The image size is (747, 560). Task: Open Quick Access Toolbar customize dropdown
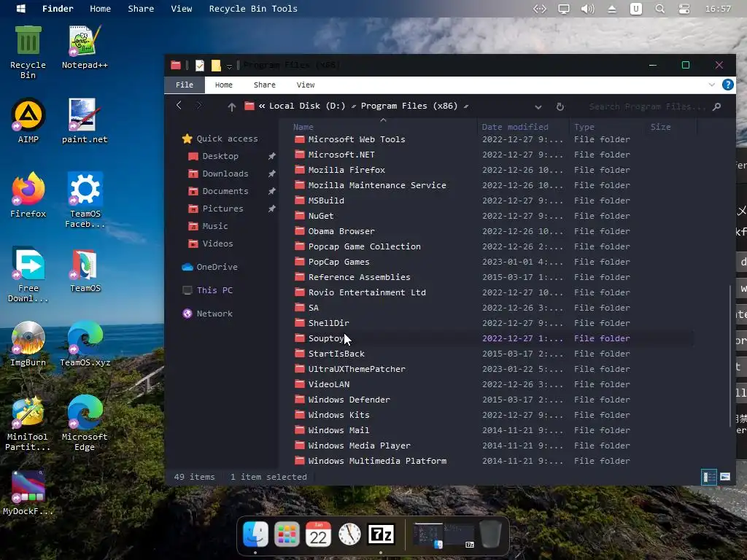click(x=229, y=66)
